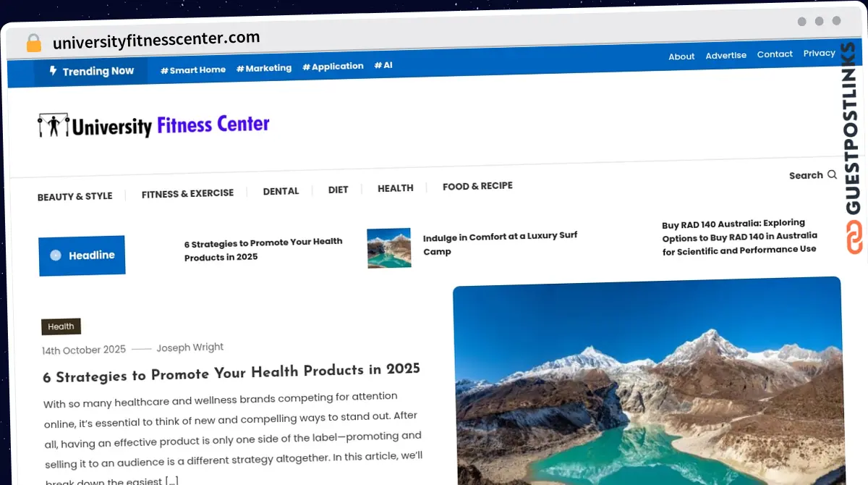Open the Health menu item
Viewport: 868px width, 485px height.
click(x=396, y=188)
